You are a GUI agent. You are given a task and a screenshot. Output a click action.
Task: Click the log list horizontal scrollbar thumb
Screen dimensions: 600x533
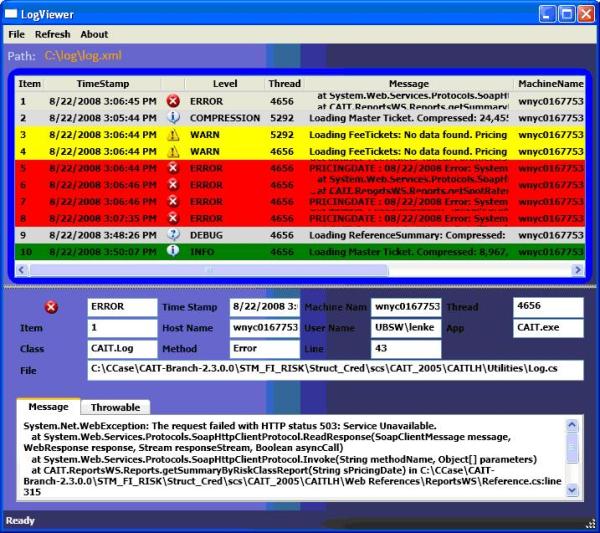click(209, 270)
